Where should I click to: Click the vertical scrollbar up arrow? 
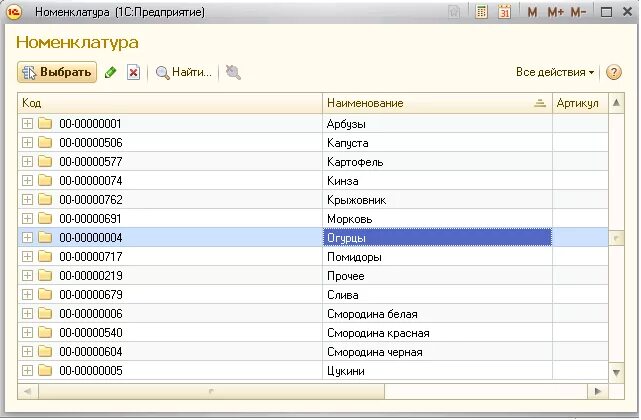pos(616,103)
